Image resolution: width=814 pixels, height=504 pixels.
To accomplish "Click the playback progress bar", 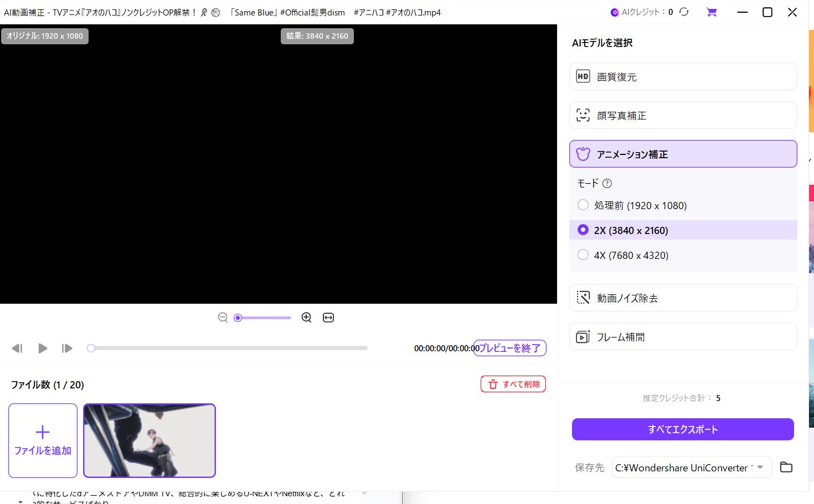I will 227,348.
